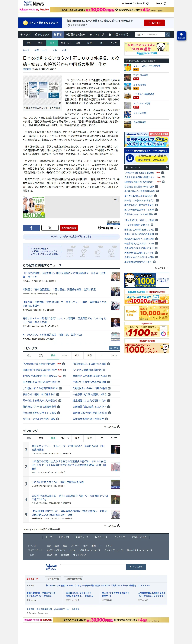Open the ★話題まとめ読み nav tab
The image size is (192, 644).
coord(75,34)
